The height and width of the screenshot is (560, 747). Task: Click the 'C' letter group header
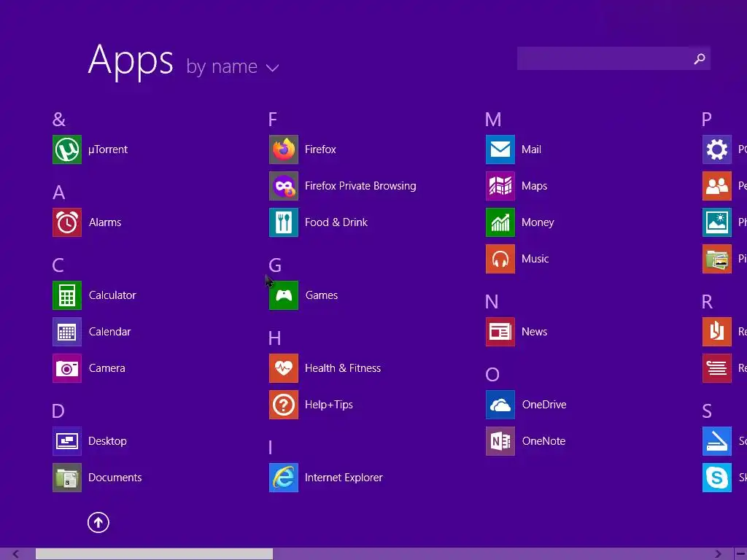[x=58, y=265]
